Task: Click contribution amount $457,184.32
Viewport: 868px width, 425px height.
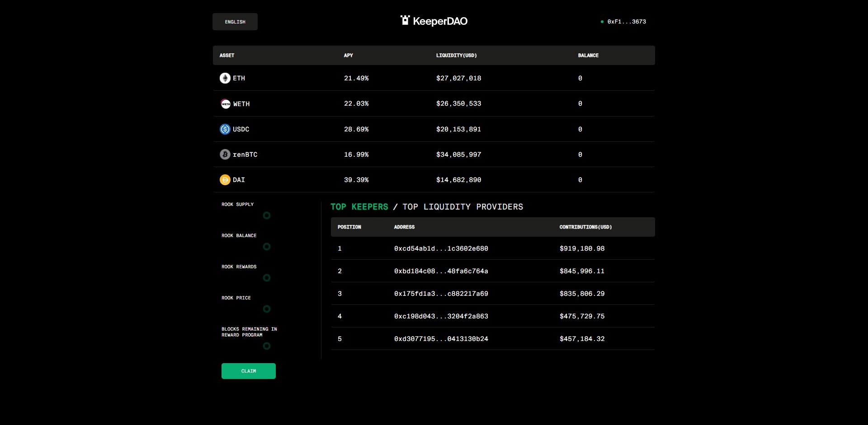Action: [x=582, y=339]
